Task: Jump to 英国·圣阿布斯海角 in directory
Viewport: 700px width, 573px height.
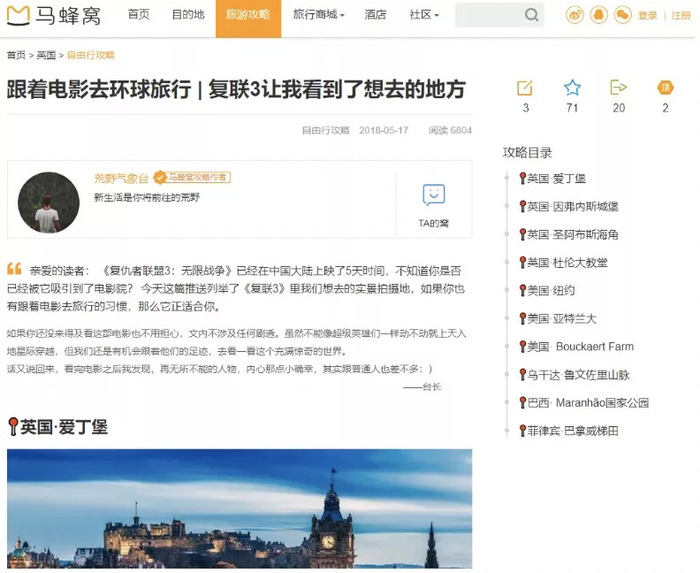Action: [569, 235]
